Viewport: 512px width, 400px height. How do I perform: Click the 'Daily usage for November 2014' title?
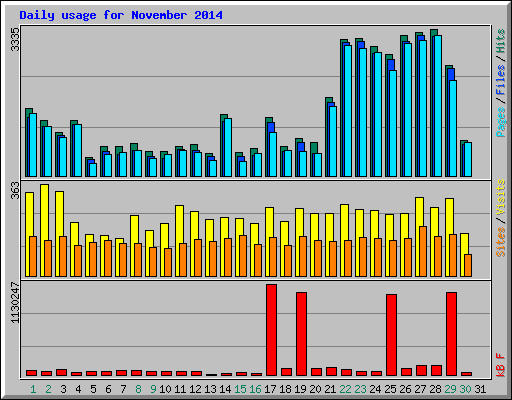121,15
